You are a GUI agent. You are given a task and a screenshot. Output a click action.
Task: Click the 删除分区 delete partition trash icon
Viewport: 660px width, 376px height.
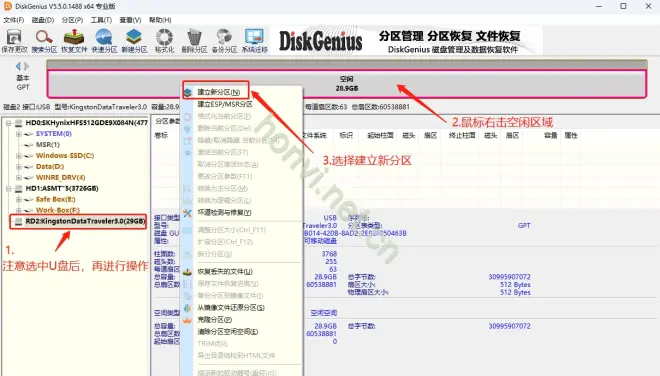click(x=194, y=41)
